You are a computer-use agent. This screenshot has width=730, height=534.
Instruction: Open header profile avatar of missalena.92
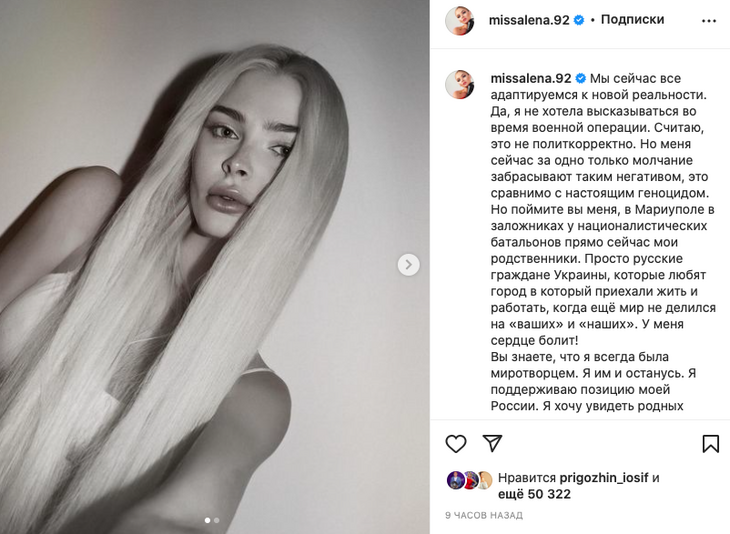(x=460, y=21)
